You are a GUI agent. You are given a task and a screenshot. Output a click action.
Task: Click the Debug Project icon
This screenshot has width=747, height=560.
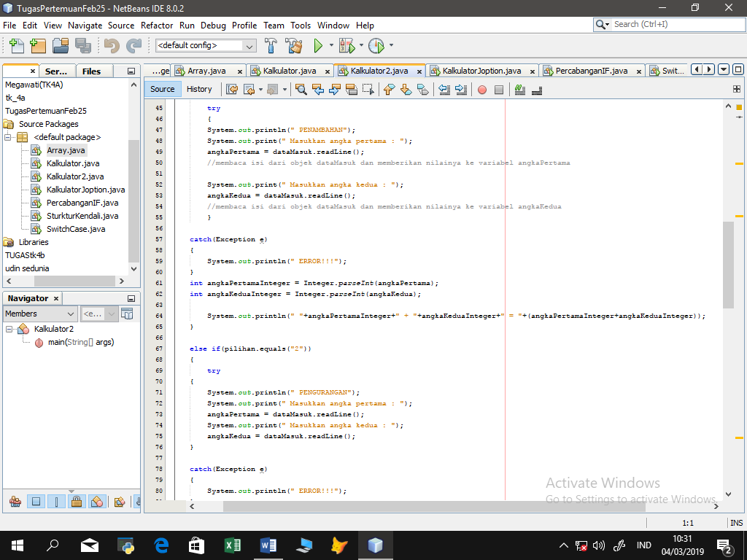coord(347,46)
